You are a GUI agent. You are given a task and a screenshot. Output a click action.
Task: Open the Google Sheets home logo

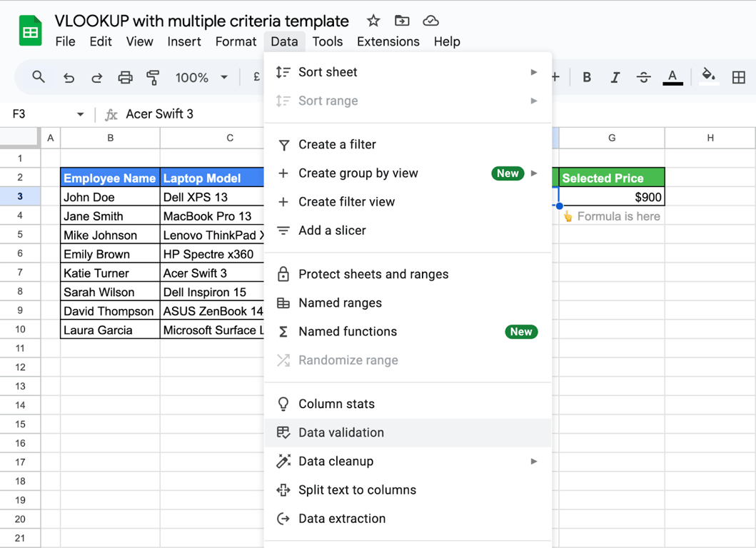[x=31, y=31]
